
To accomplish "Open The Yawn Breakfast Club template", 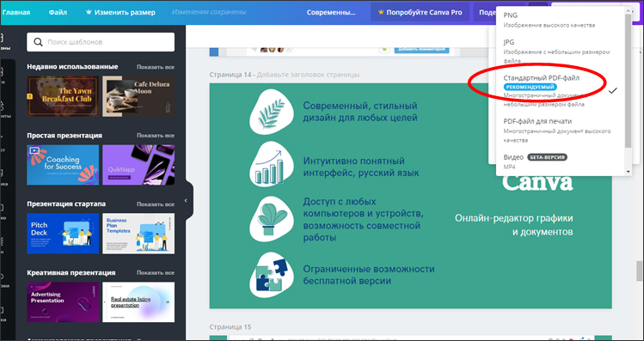I will pyautogui.click(x=63, y=96).
